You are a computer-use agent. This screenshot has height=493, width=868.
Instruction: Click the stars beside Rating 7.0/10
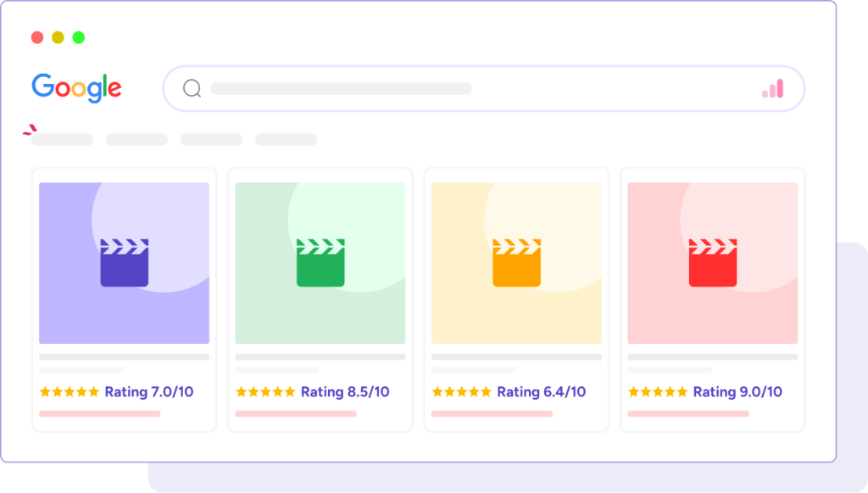point(69,392)
